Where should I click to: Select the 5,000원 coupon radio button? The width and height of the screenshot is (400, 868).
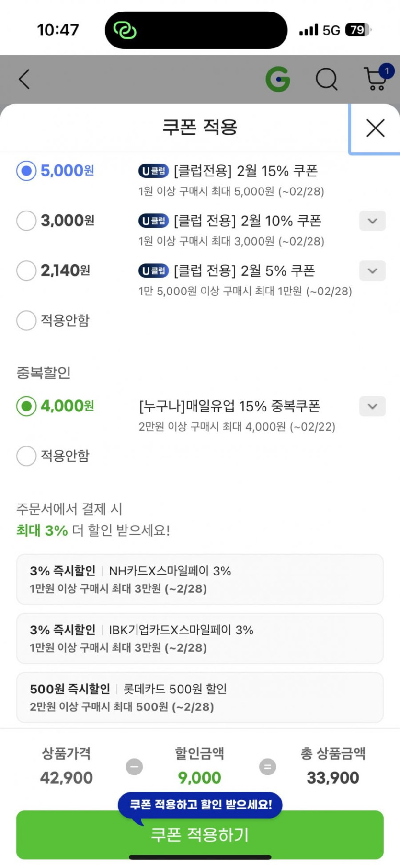click(26, 171)
